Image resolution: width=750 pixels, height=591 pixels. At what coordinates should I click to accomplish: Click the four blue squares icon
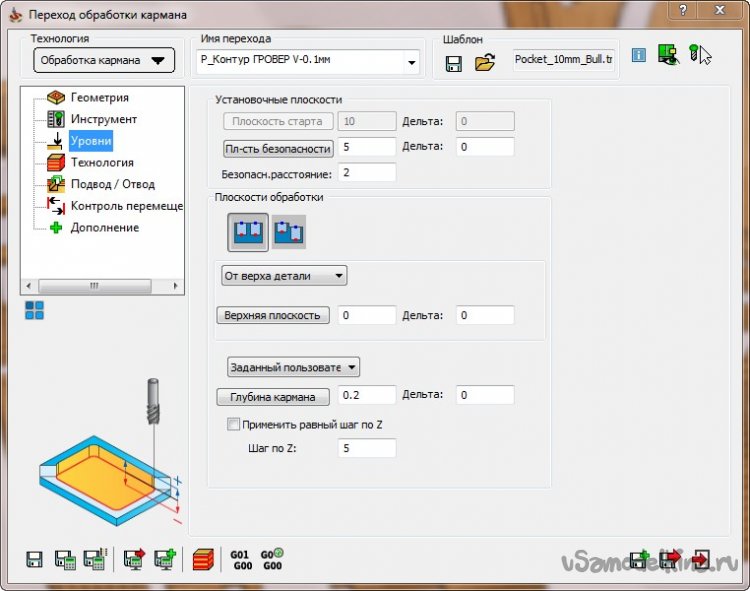click(34, 310)
